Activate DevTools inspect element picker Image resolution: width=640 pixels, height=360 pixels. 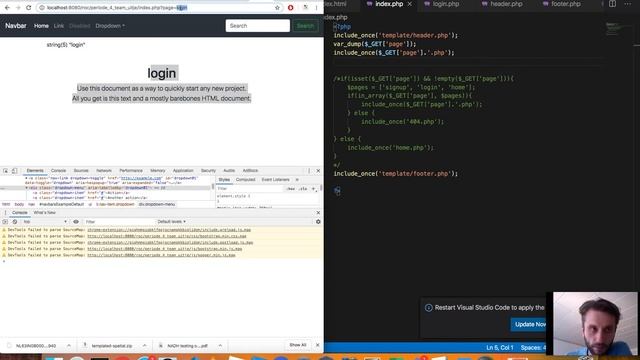[6, 171]
